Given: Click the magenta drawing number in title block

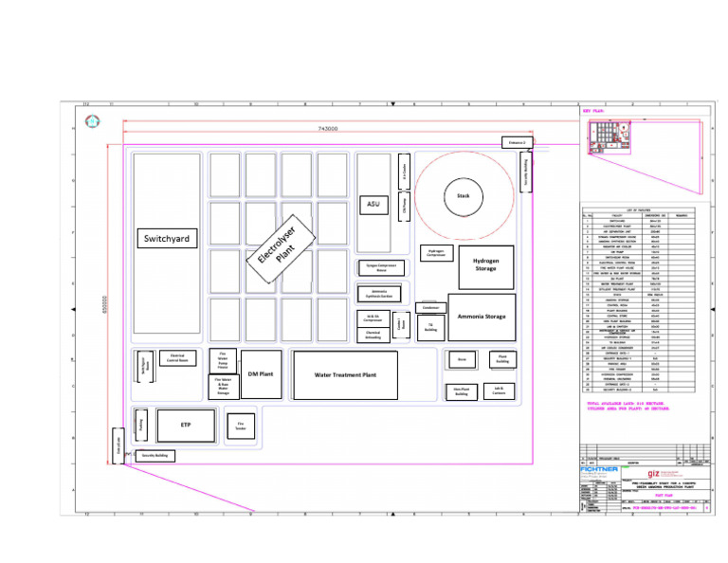Looking at the screenshot, I should click(664, 508).
